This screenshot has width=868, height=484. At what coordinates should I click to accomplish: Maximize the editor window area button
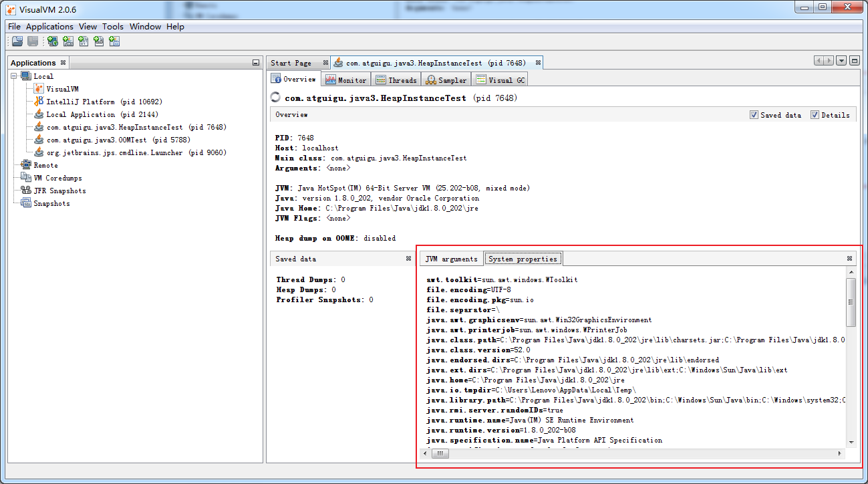854,61
